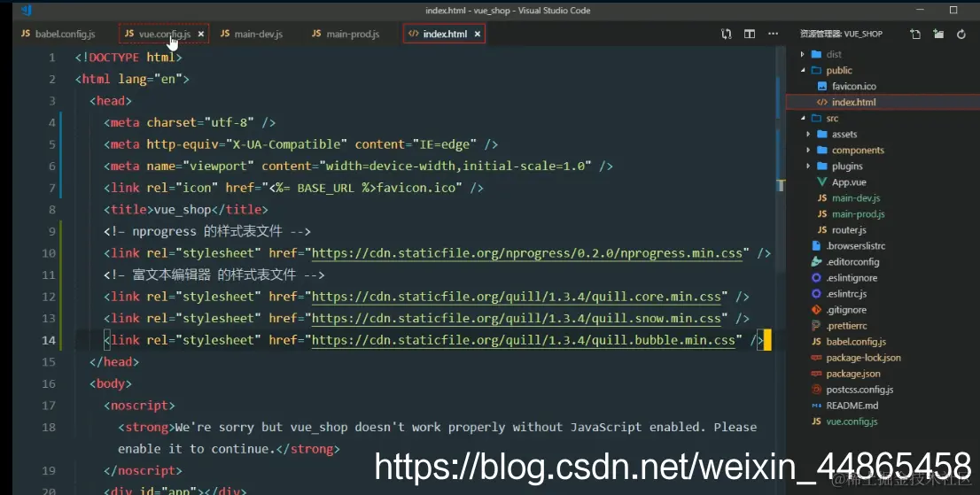Switch to the babel.config.js tab

[x=58, y=34]
